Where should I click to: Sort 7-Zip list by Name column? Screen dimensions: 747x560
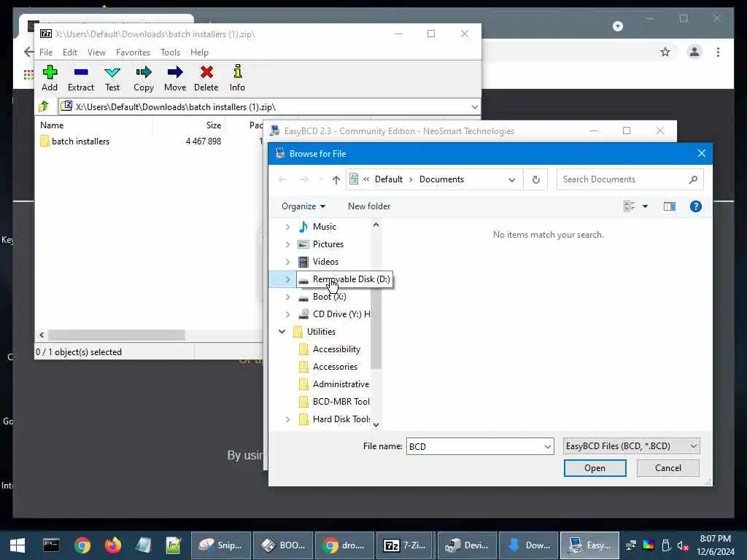52,125
